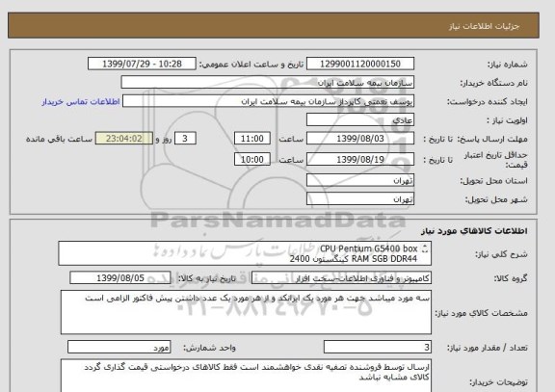Select the remaining days field showing 3
The height and width of the screenshot is (392, 555).
pos(185,139)
